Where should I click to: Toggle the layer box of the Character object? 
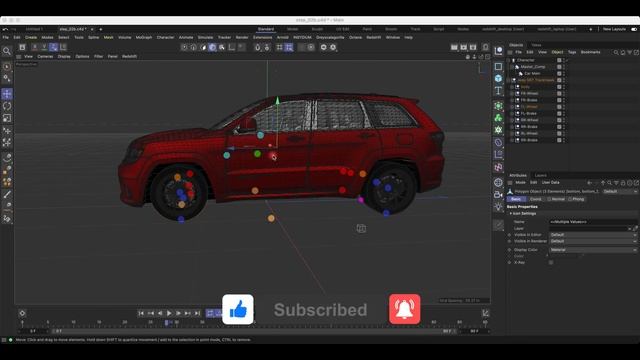click(559, 60)
